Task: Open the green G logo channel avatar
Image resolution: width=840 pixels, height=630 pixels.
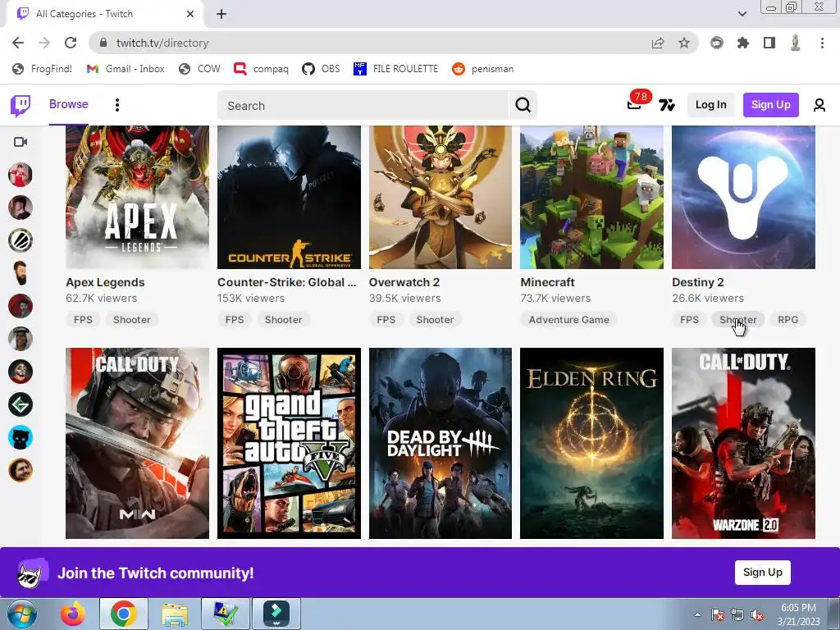Action: 21,404
